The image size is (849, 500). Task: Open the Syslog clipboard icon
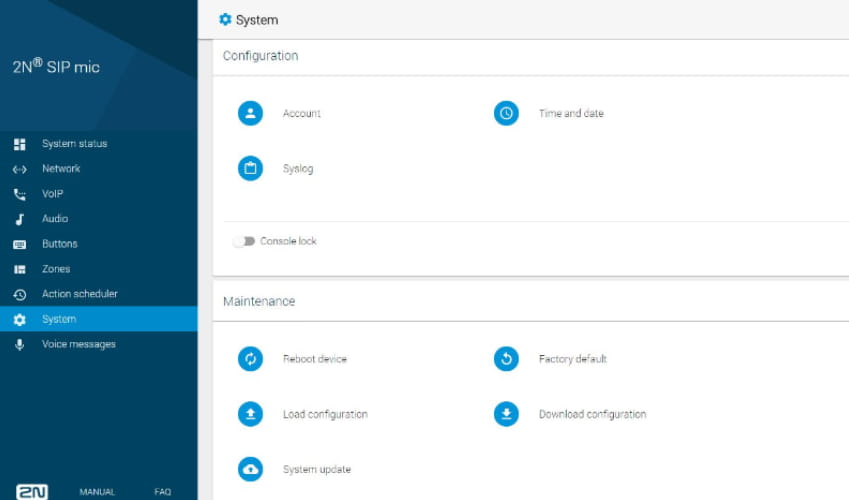pos(250,168)
